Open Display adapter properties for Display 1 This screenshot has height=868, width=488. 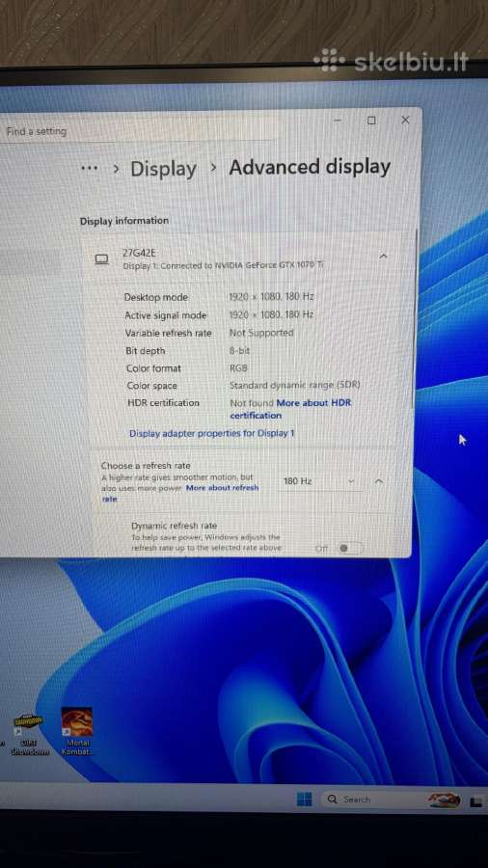pyautogui.click(x=212, y=433)
